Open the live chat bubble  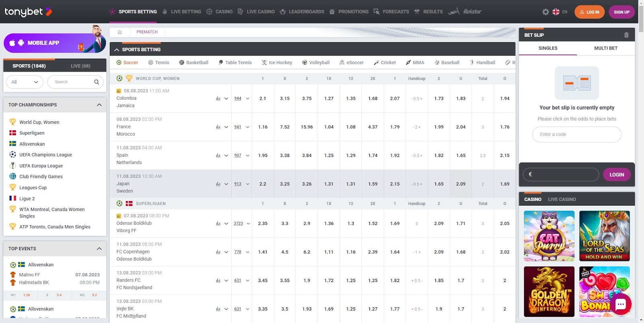[620, 304]
